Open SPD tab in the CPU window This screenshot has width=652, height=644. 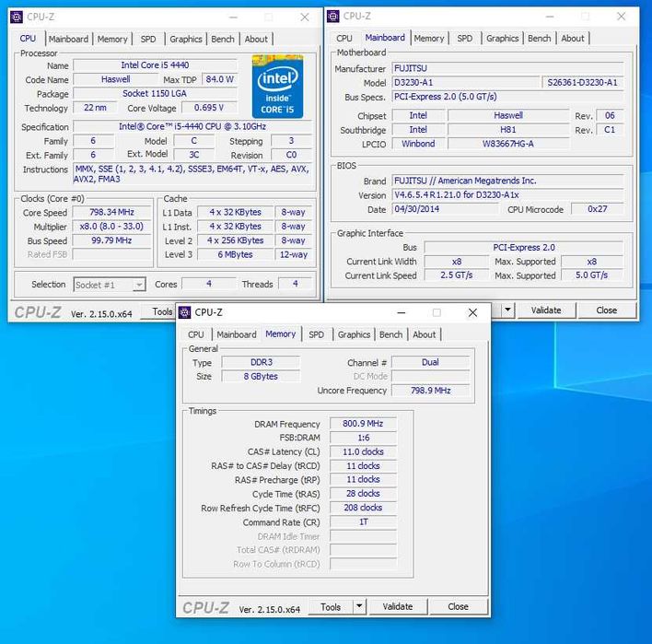148,39
